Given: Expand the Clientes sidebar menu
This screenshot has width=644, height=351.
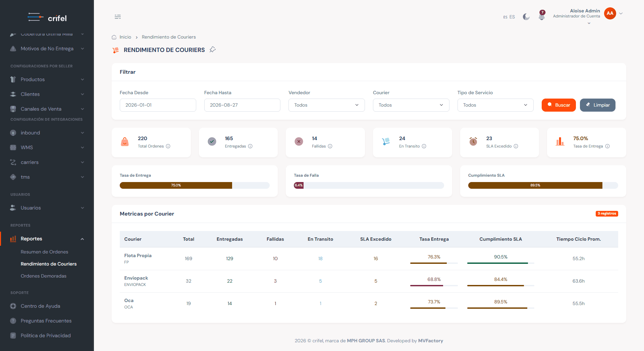Looking at the screenshot, I should point(47,94).
